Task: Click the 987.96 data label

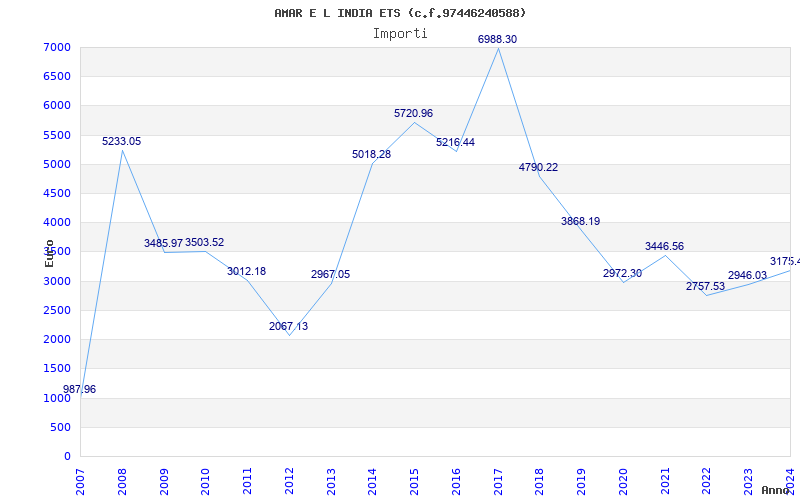Action: coord(80,389)
